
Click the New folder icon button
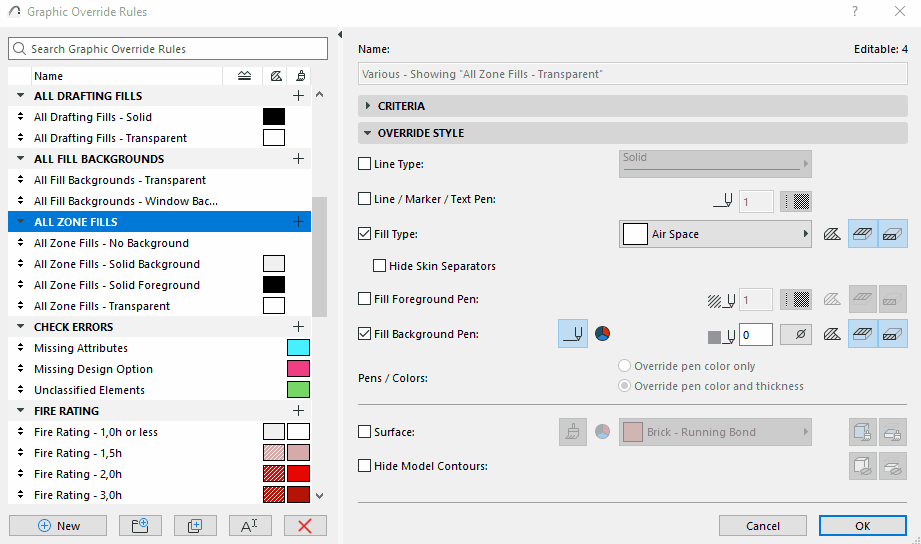pos(140,526)
